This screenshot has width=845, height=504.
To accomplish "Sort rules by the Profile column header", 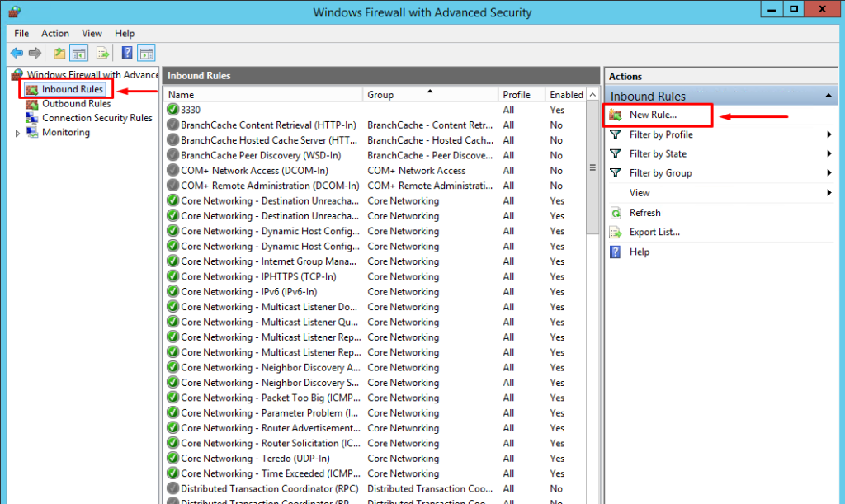I will (x=522, y=95).
